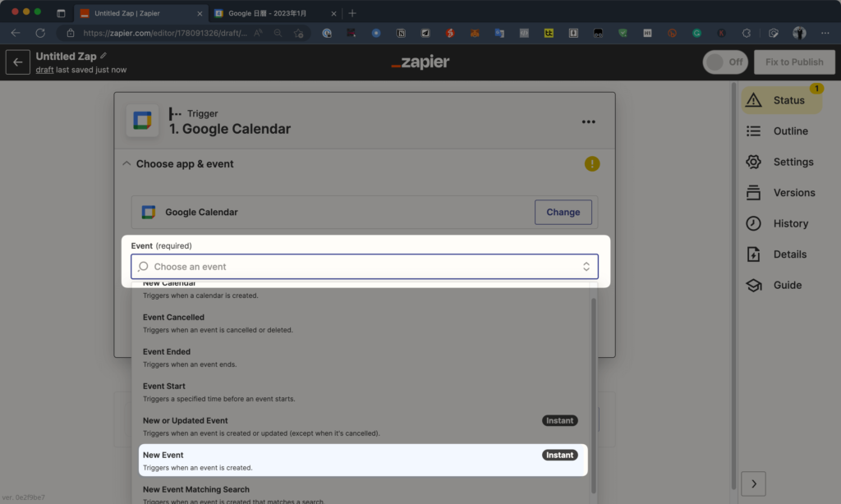The height and width of the screenshot is (504, 841).
Task: Open the browser three-dot settings menu
Action: [x=825, y=33]
